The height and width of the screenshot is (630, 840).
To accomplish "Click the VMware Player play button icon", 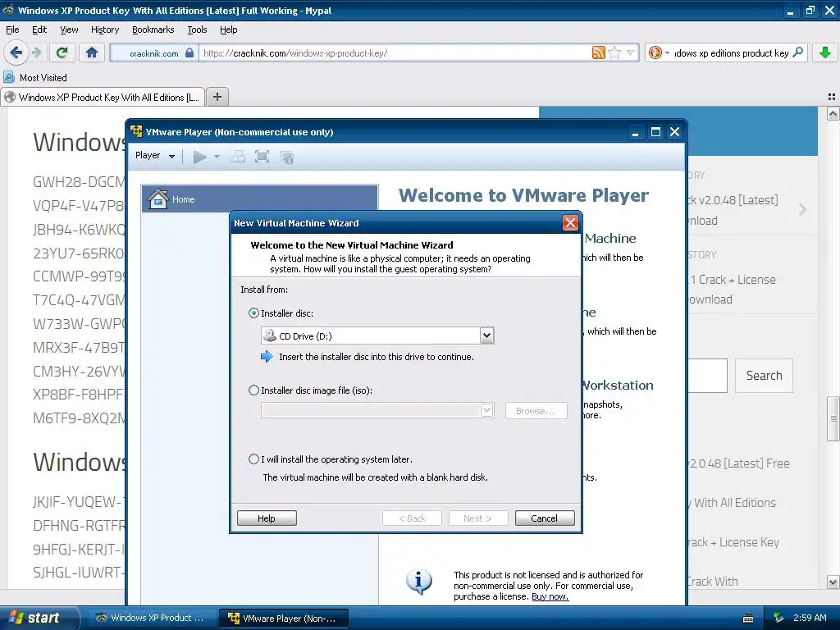I will point(200,157).
